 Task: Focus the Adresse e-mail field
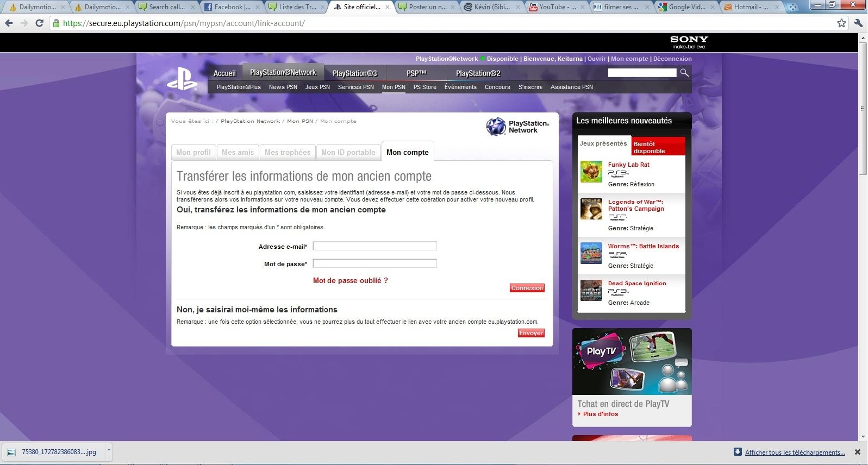click(375, 246)
